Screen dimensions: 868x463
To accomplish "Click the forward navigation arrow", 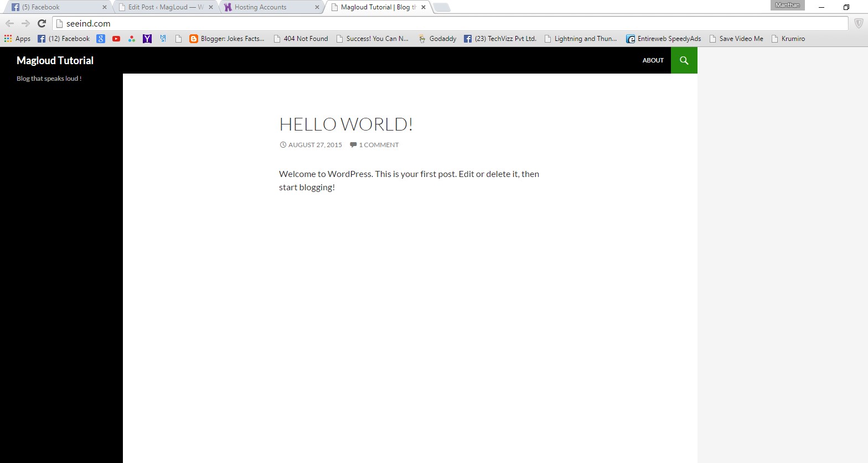I will tap(25, 23).
